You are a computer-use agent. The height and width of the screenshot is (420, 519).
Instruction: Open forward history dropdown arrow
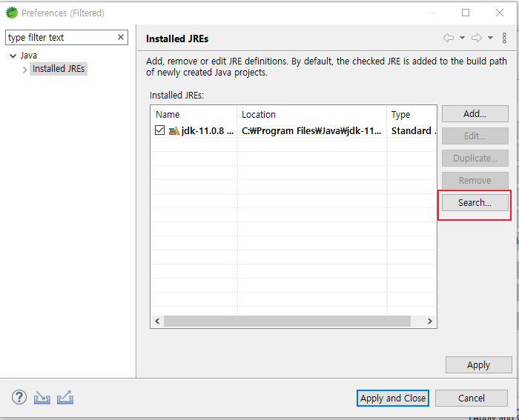click(490, 38)
